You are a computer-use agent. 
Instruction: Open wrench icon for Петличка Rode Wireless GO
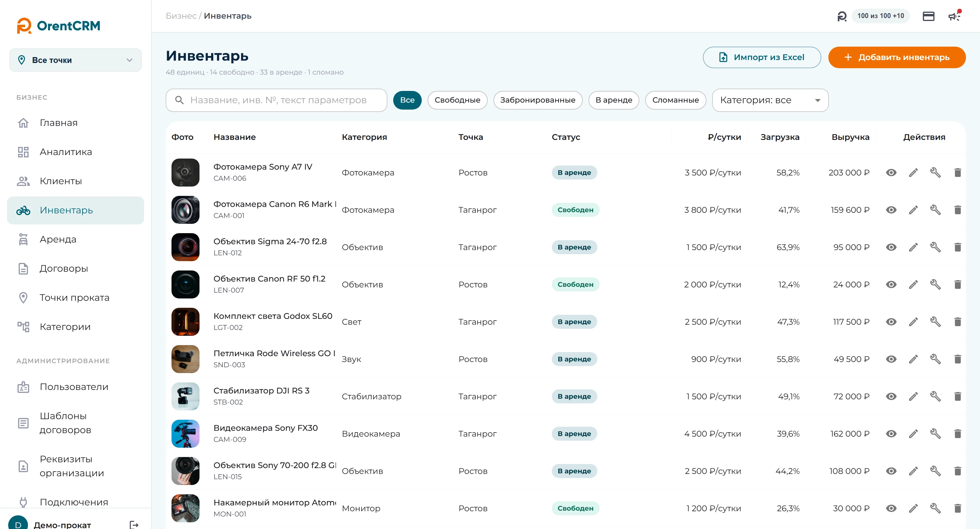(x=935, y=359)
